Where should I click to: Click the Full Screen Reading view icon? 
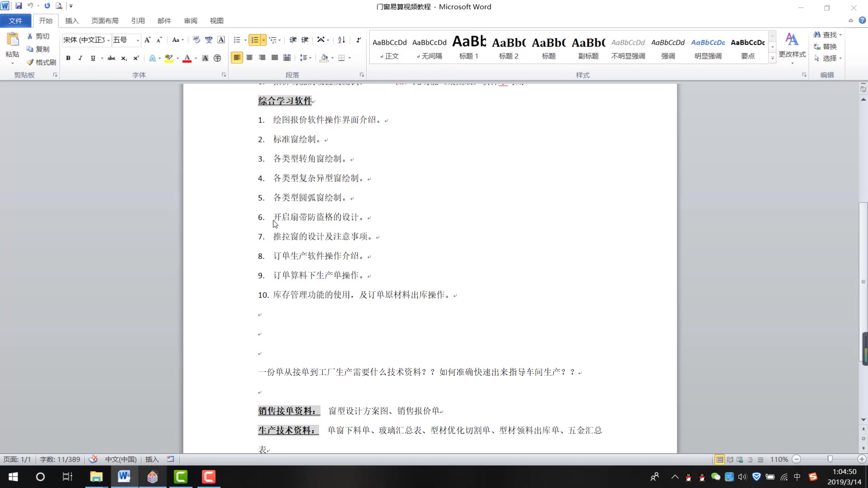click(730, 460)
